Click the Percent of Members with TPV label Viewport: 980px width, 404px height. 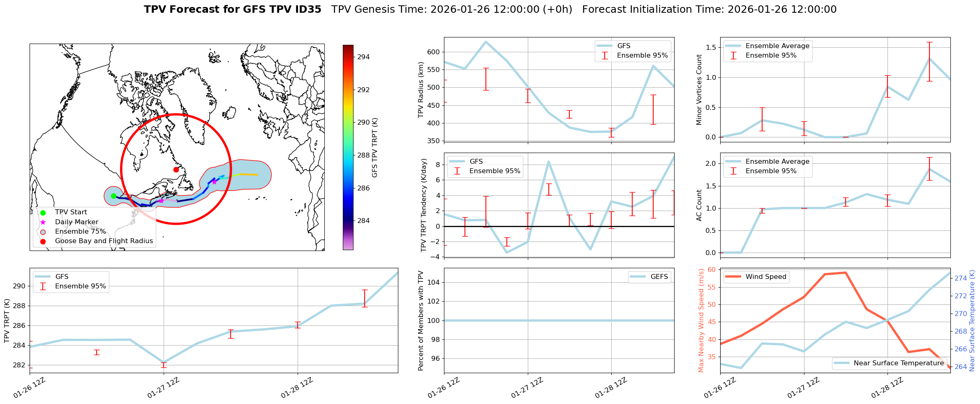click(x=421, y=320)
